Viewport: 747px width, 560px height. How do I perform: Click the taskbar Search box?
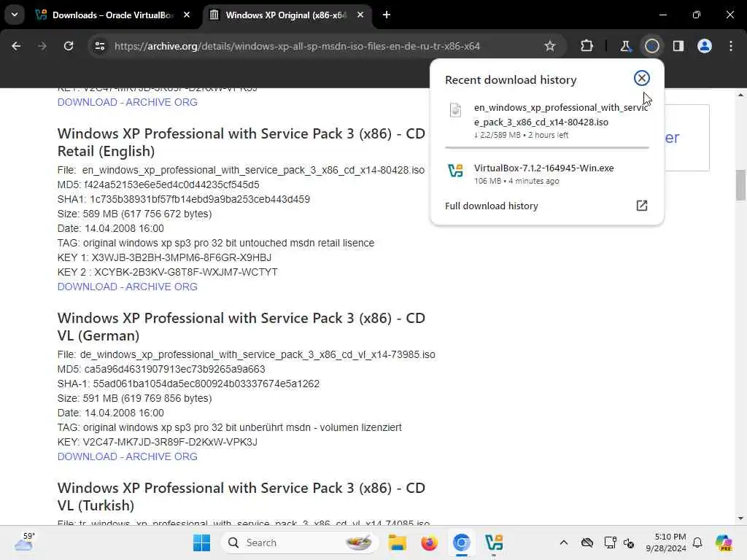[299, 542]
